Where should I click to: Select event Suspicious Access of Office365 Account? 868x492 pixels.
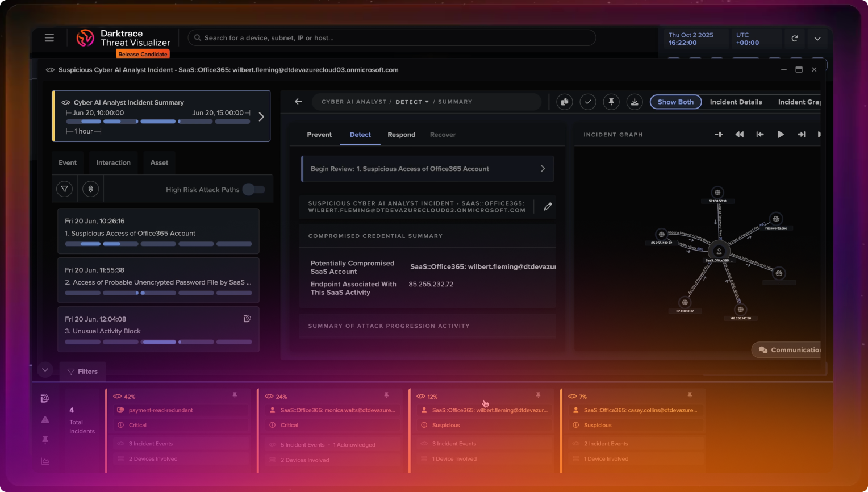(158, 231)
